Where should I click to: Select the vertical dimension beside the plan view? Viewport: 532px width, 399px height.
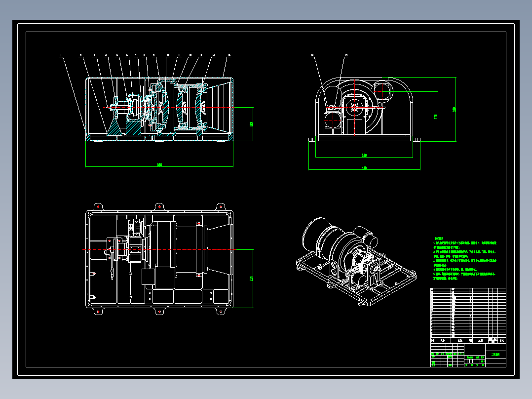251,279
